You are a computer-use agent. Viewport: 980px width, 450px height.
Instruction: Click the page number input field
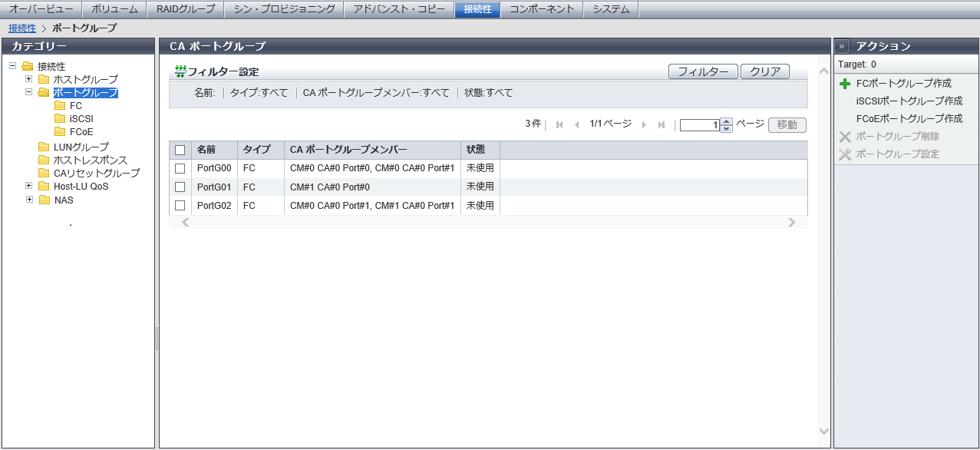[x=699, y=125]
